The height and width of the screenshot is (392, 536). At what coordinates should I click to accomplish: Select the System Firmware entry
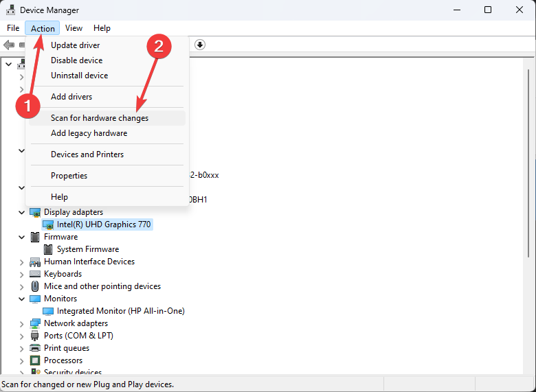(x=88, y=249)
